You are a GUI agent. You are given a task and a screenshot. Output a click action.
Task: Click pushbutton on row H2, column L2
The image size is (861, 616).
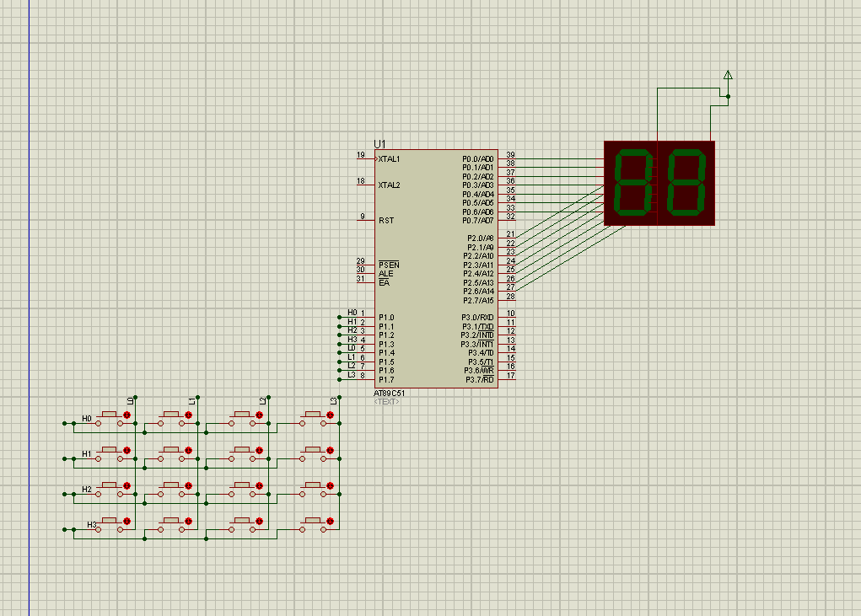pyautogui.click(x=242, y=489)
